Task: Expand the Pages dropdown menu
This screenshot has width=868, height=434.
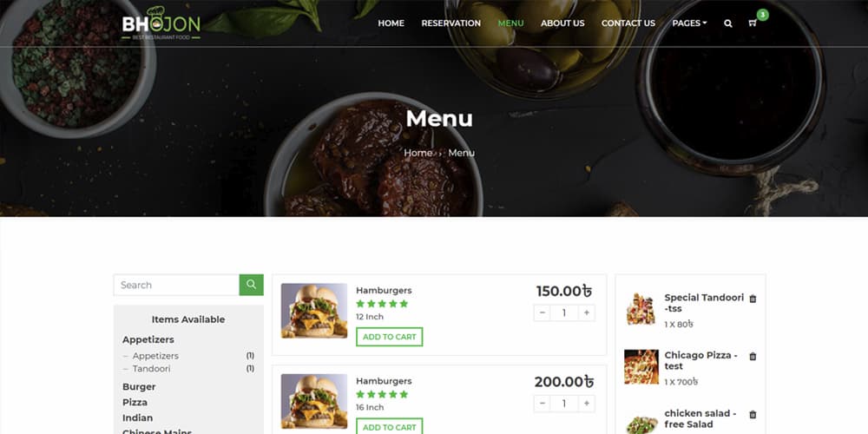Action: pyautogui.click(x=689, y=23)
